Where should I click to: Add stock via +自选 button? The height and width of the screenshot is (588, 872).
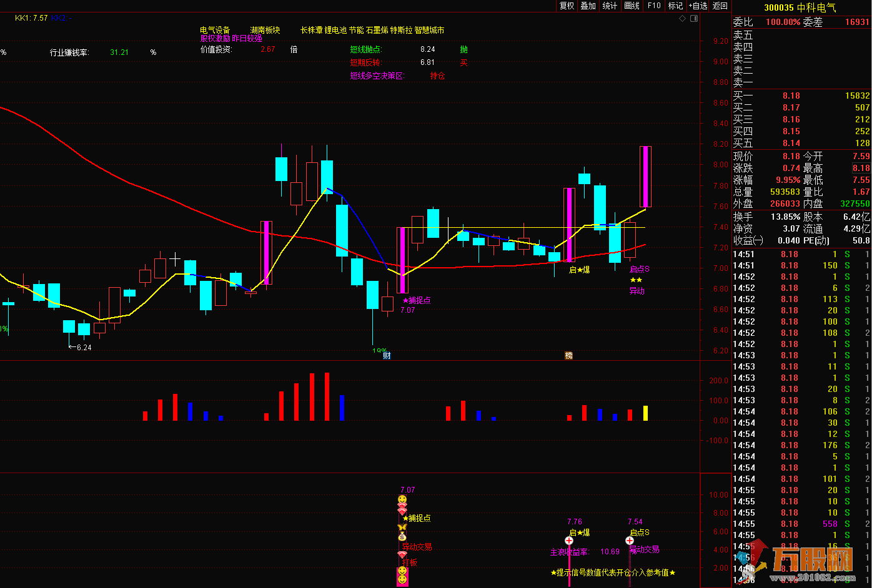[x=698, y=6]
